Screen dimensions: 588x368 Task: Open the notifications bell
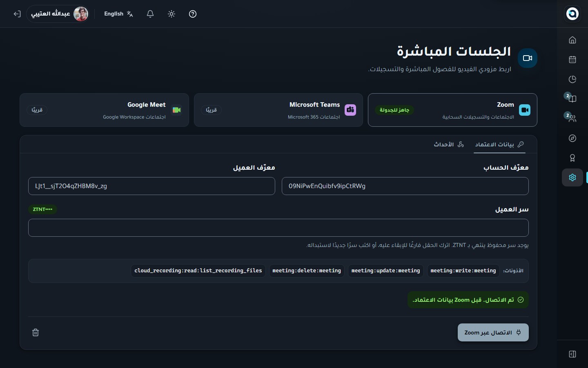150,14
